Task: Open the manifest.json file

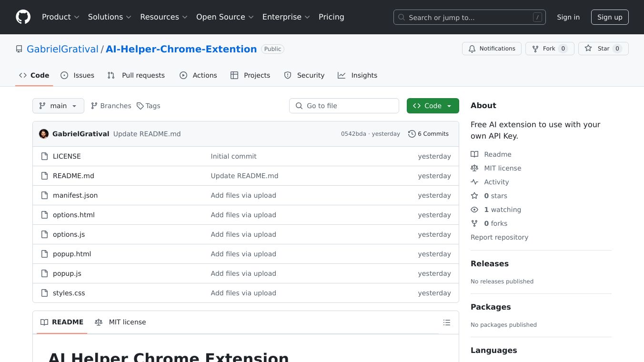Action: tap(75, 195)
